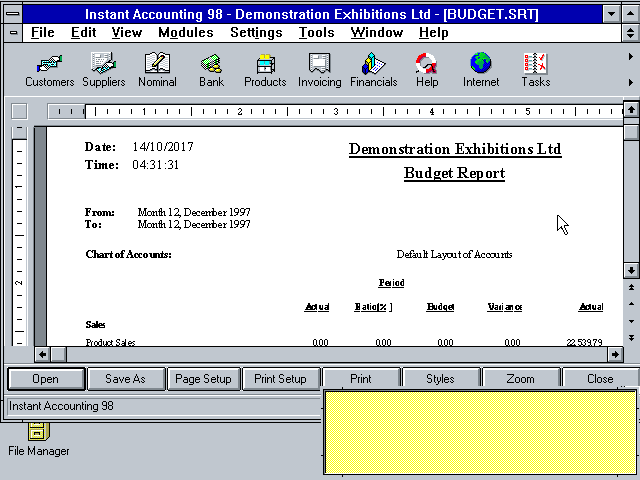This screenshot has height=480, width=640.
Task: Go to next page single-down arrow
Action: tap(631, 321)
